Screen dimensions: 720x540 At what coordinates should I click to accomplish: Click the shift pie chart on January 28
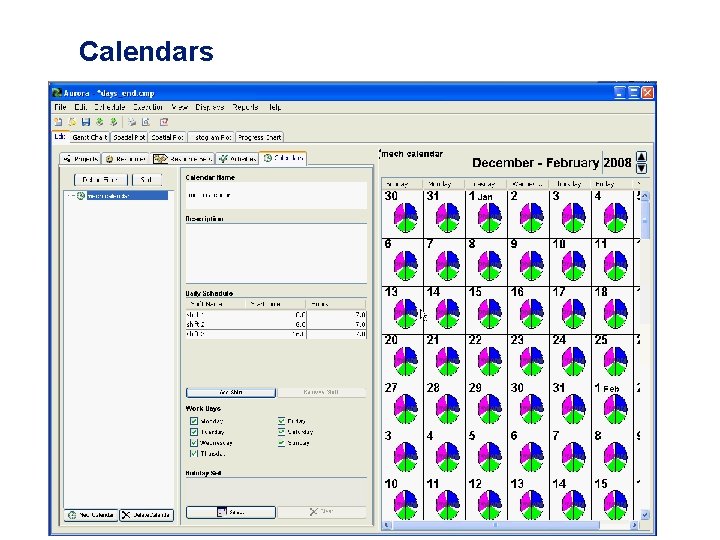(447, 410)
